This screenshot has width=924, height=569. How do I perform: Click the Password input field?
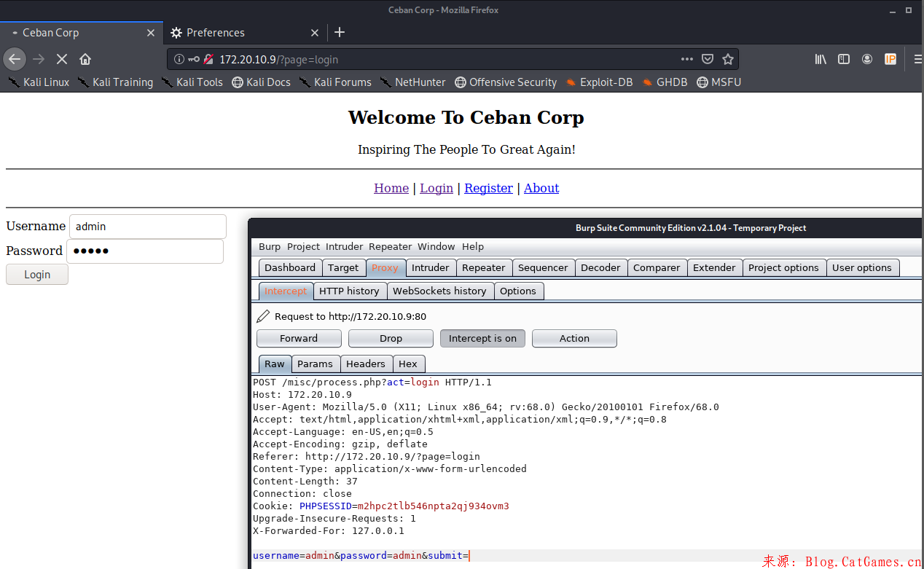pos(145,251)
